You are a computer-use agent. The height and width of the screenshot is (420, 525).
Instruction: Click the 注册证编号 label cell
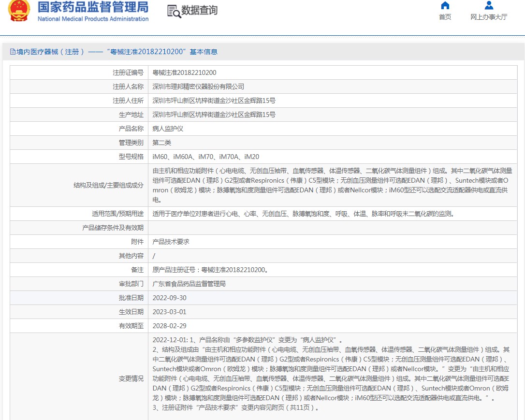79,72
